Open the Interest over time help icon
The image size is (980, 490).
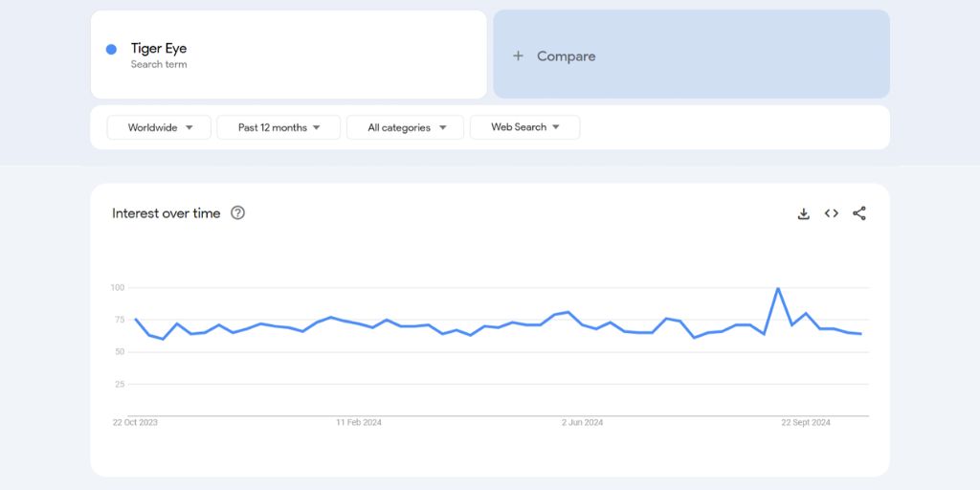point(237,213)
